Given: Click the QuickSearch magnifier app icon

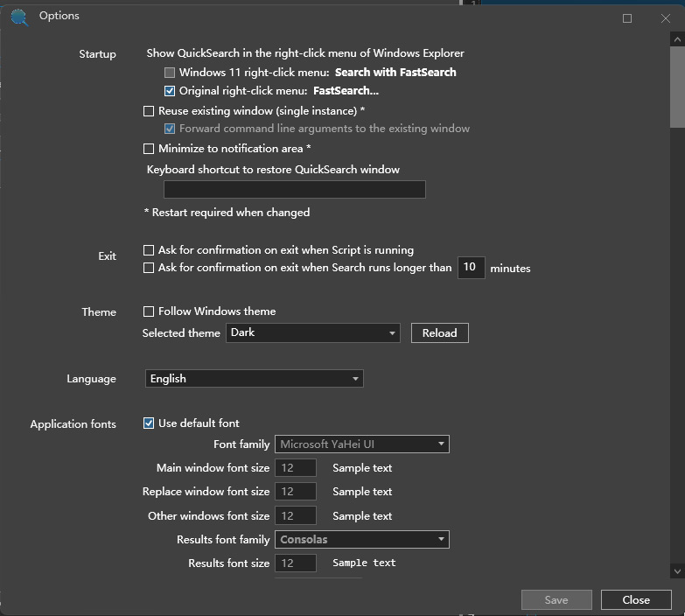Looking at the screenshot, I should (19, 17).
